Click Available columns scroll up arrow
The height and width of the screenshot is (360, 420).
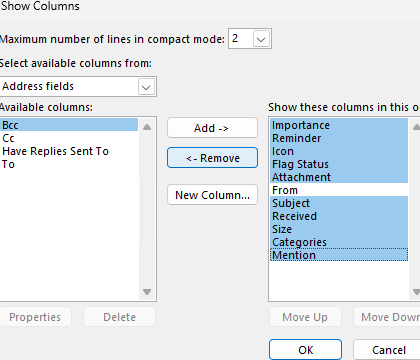click(x=147, y=127)
